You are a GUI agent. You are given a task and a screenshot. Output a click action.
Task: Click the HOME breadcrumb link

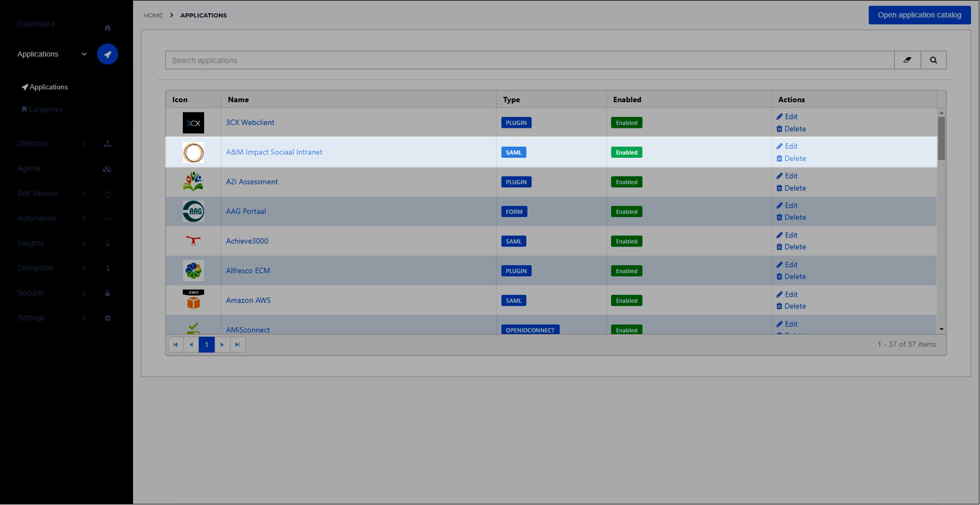pos(153,15)
